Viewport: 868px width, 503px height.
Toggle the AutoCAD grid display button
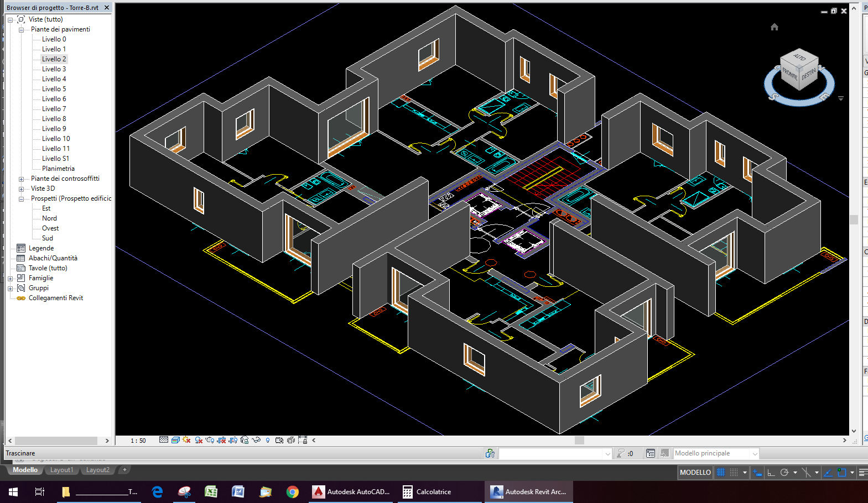720,473
